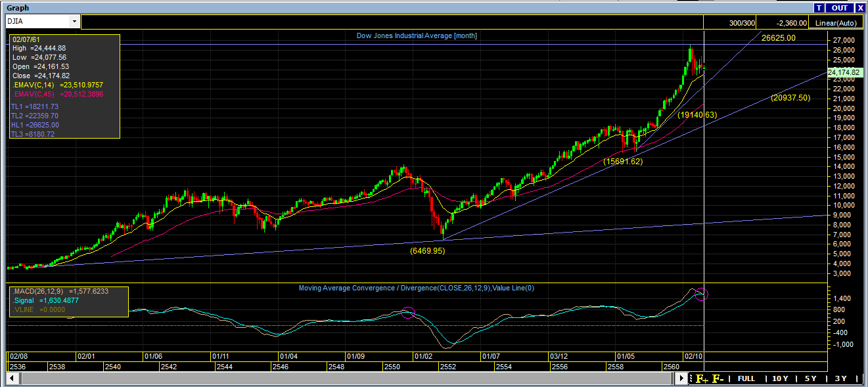Click the EMAV(C,45) legend entry
This screenshot has height=387, width=868.
[57, 94]
